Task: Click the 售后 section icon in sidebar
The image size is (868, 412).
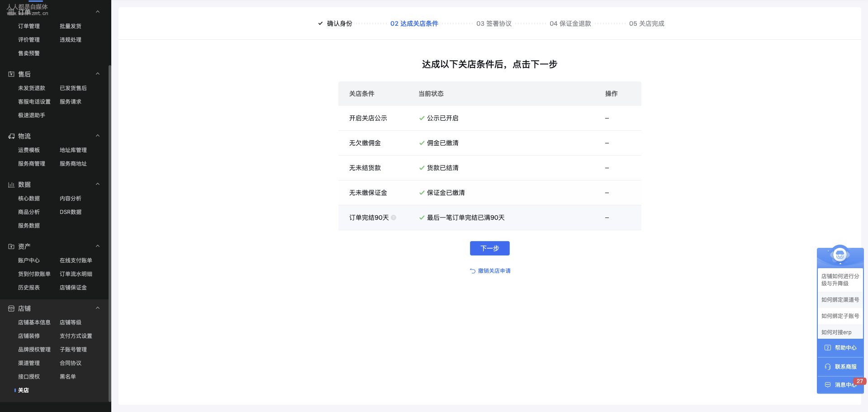Action: point(11,74)
